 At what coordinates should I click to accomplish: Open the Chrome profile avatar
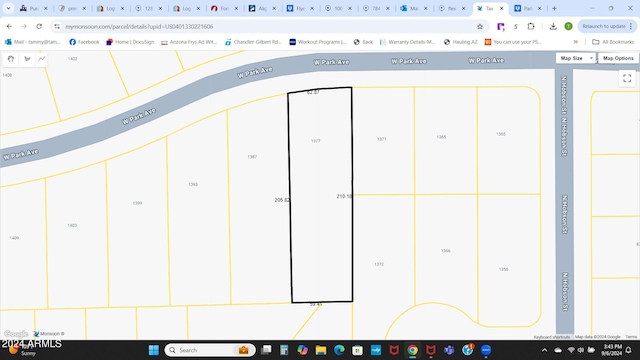(x=568, y=27)
